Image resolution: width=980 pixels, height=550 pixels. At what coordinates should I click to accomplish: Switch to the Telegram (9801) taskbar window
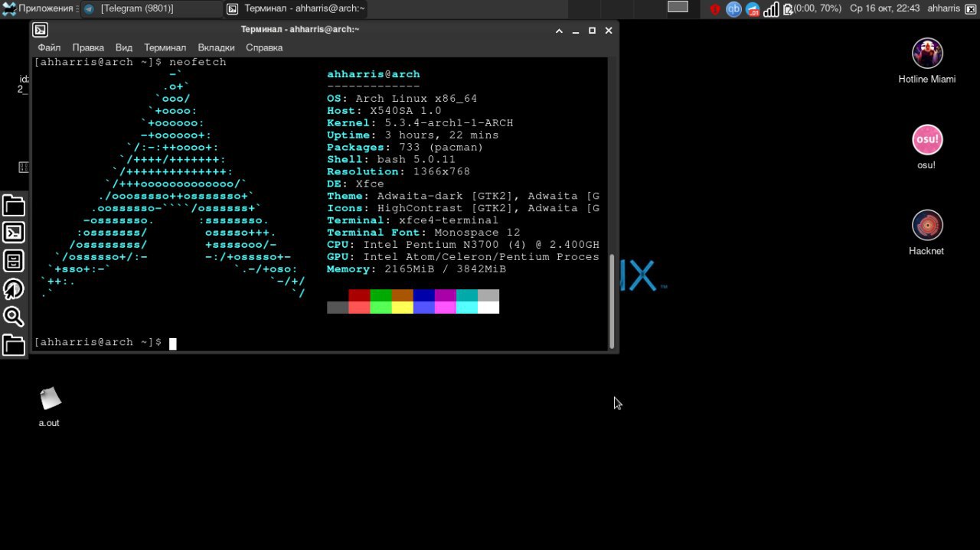pyautogui.click(x=152, y=8)
